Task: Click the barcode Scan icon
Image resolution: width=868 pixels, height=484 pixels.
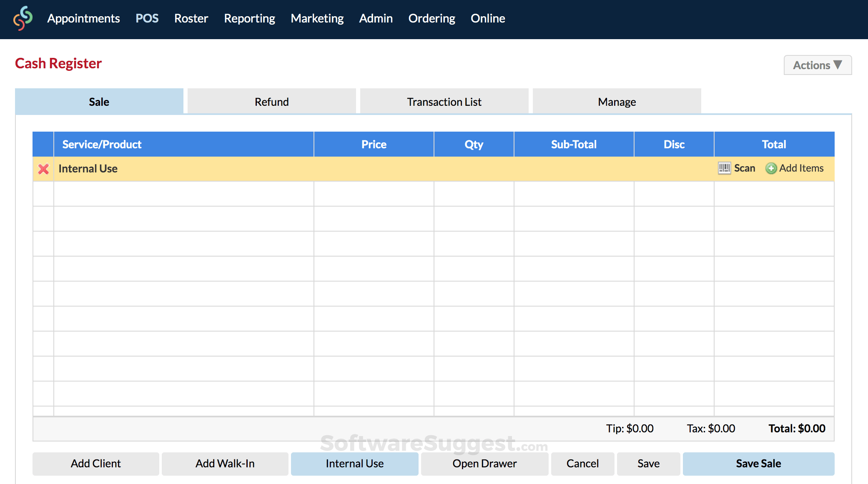Action: [724, 168]
